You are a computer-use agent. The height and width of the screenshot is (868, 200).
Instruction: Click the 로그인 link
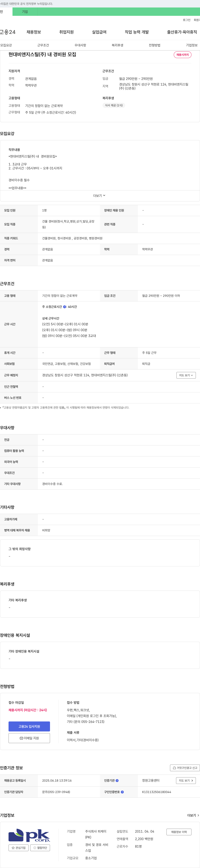pyautogui.click(x=186, y=20)
